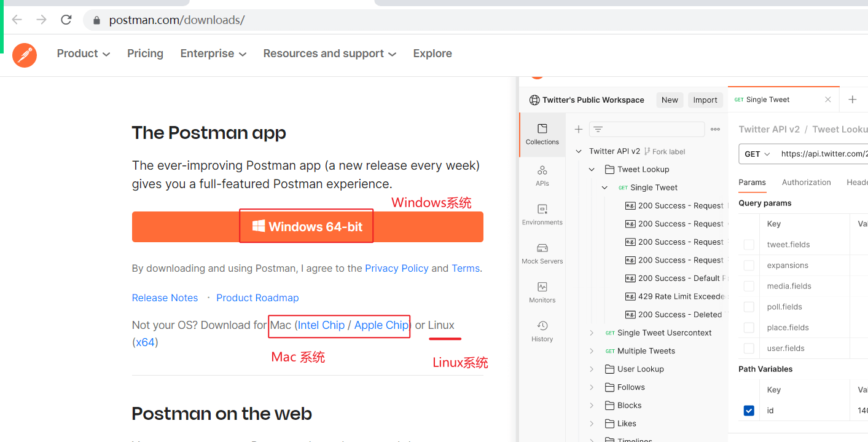Viewport: 868px width, 442px height.
Task: Click the Follows folder icon
Action: [x=609, y=387]
